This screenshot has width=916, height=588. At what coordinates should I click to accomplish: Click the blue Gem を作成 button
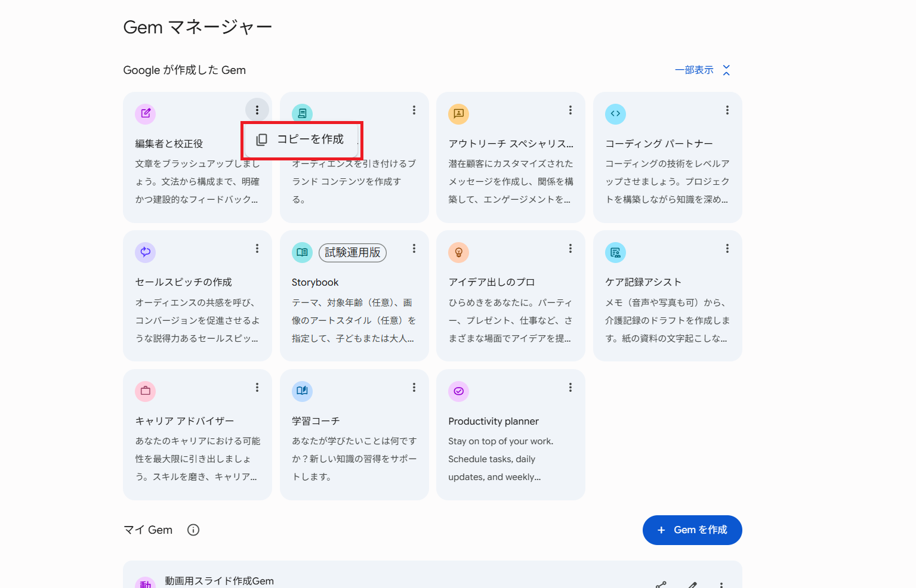point(692,530)
